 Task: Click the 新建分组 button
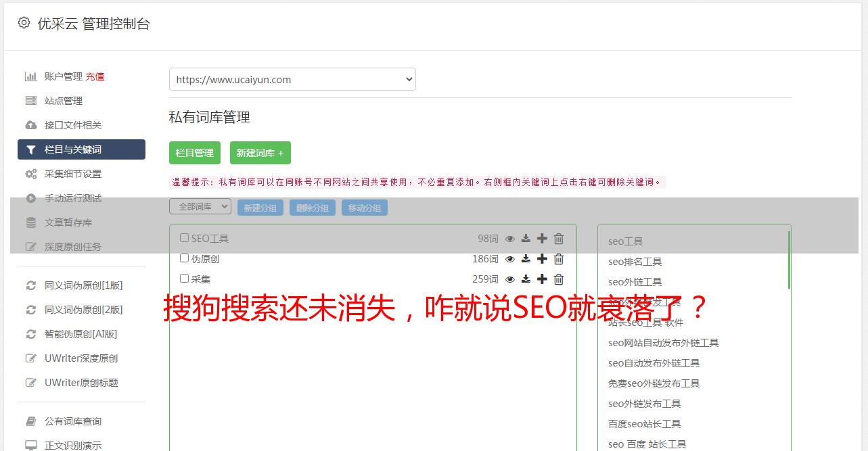260,208
